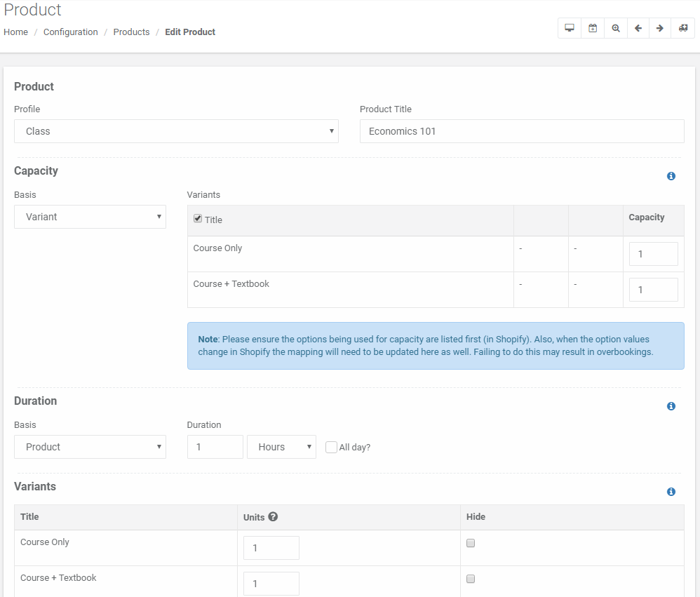Click the calendar-plus icon in toolbar
Screen dimensions: 700x597
(x=593, y=28)
